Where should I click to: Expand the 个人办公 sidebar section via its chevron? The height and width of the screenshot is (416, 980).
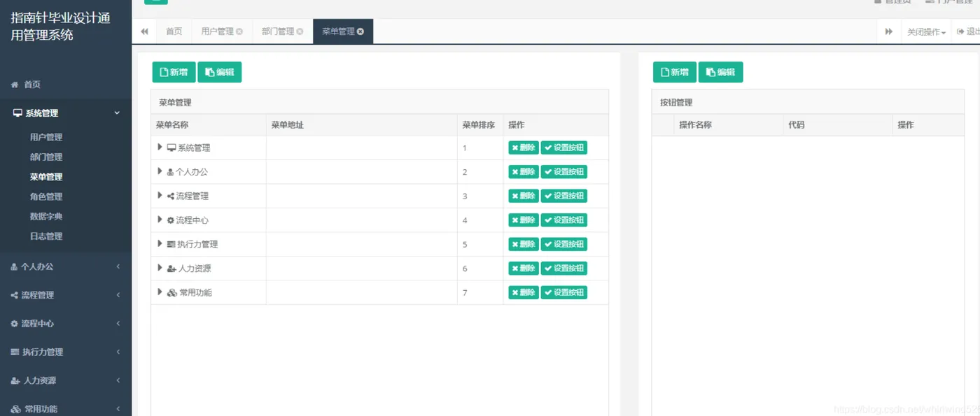click(118, 266)
